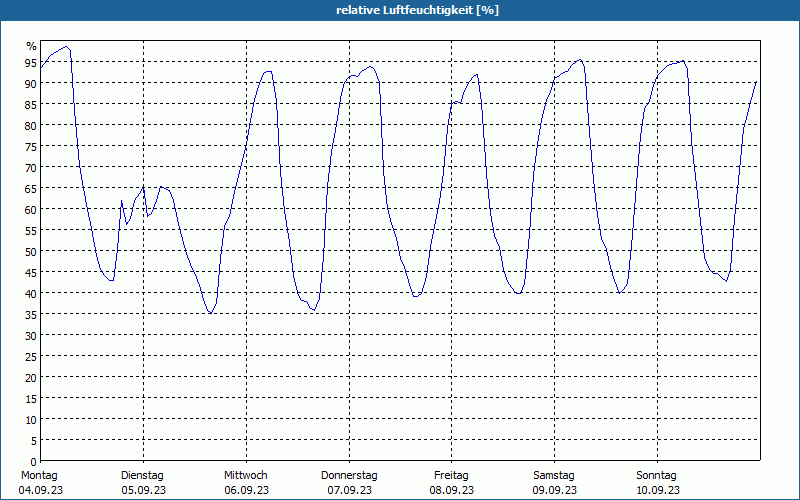Click the Mittwoch axis label
The height and width of the screenshot is (500, 800).
pyautogui.click(x=245, y=475)
